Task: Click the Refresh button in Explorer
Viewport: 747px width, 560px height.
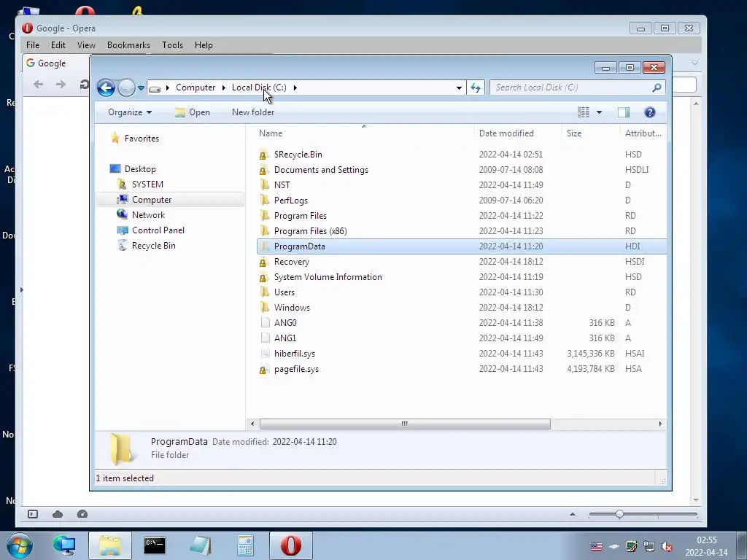Action: point(476,88)
